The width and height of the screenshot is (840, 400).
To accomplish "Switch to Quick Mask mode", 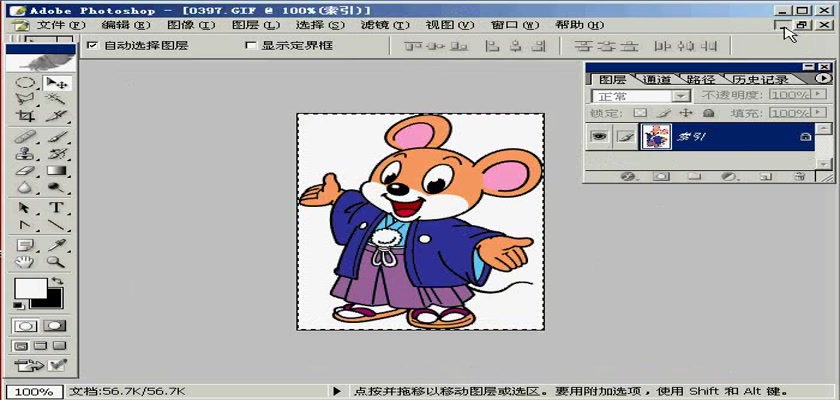I will tap(55, 326).
